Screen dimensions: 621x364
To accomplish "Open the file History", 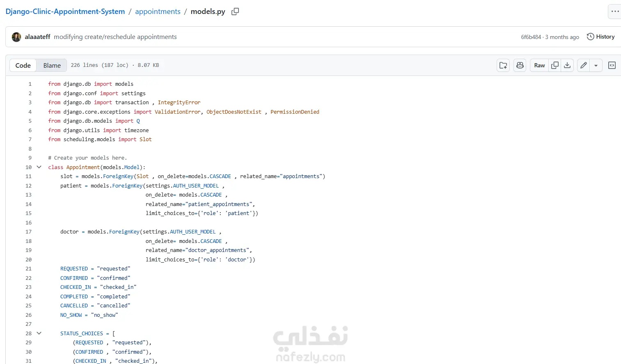I will (x=600, y=37).
